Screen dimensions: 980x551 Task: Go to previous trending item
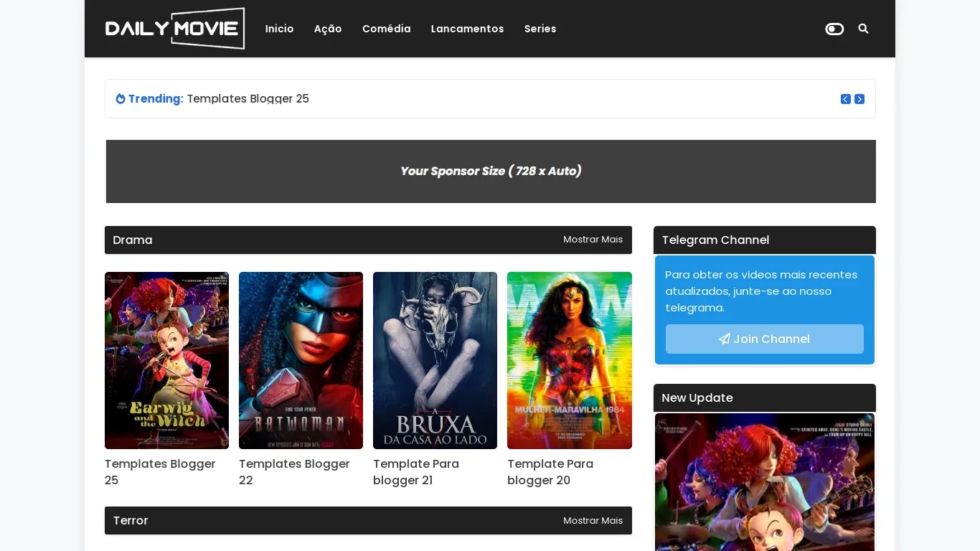(x=846, y=99)
